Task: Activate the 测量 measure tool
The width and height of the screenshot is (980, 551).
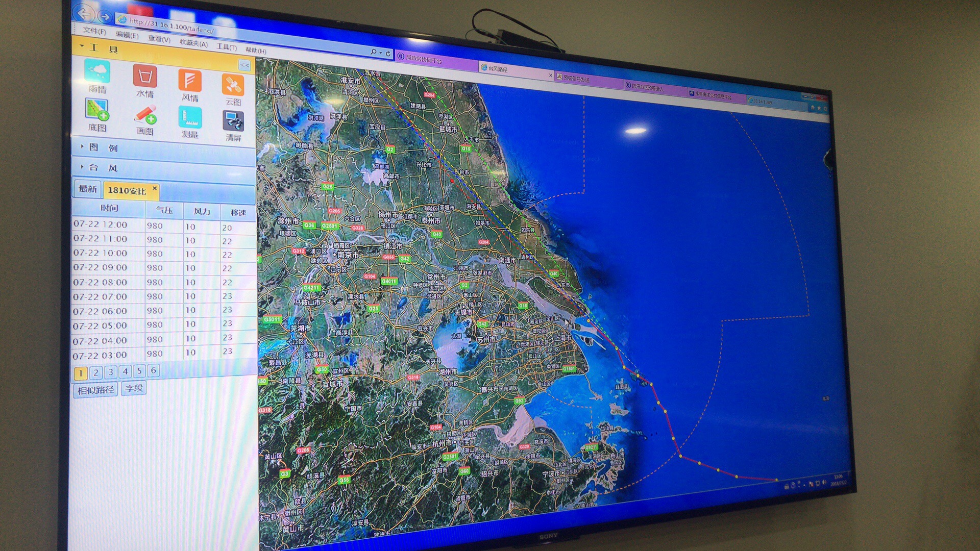Action: (189, 119)
